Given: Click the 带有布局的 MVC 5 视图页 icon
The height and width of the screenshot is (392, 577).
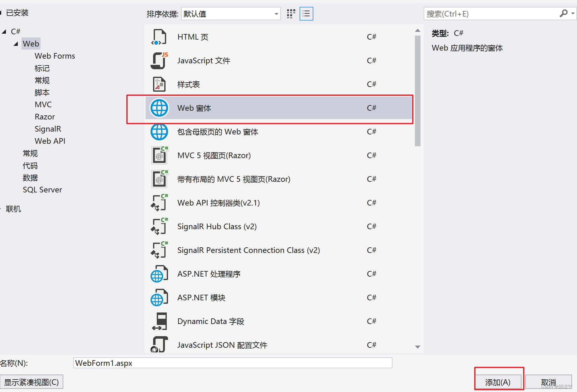Looking at the screenshot, I should coord(160,179).
